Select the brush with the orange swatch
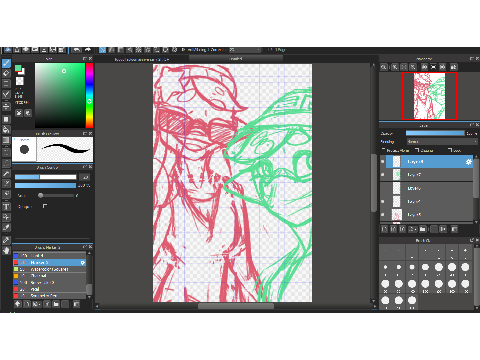 pos(50,276)
